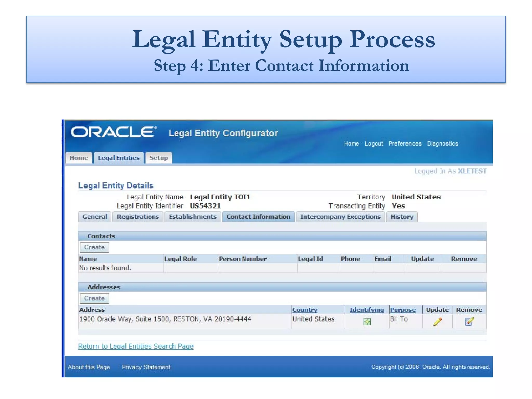Click the XLETEST logged-in user name
The width and height of the screenshot is (532, 399).
pyautogui.click(x=472, y=171)
